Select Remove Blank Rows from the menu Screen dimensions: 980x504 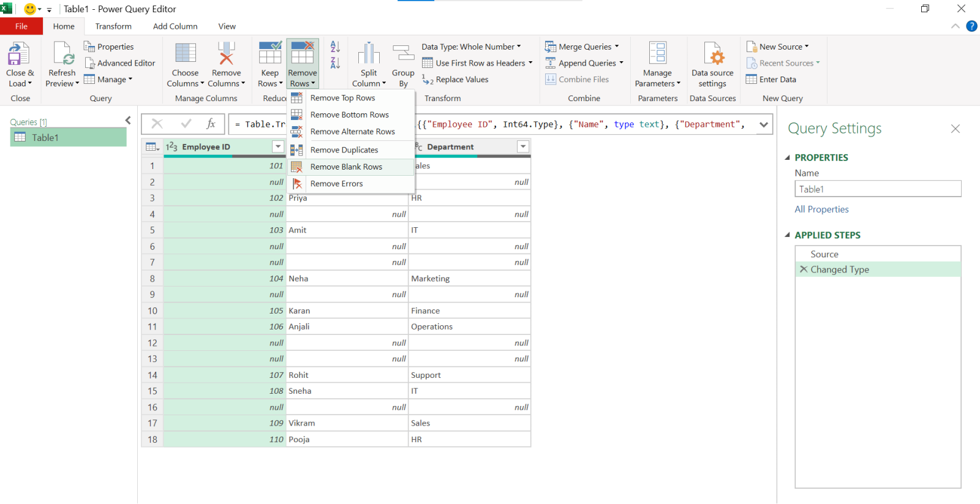(x=351, y=167)
